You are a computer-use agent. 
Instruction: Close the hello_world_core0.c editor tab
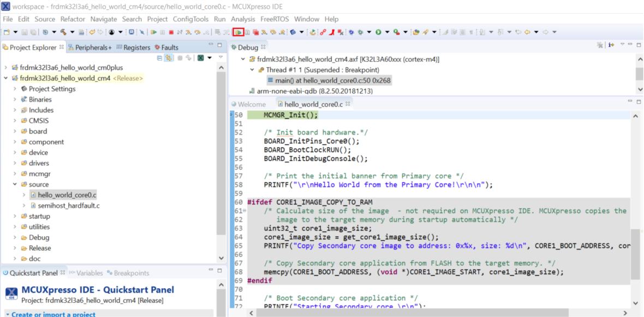pos(348,104)
